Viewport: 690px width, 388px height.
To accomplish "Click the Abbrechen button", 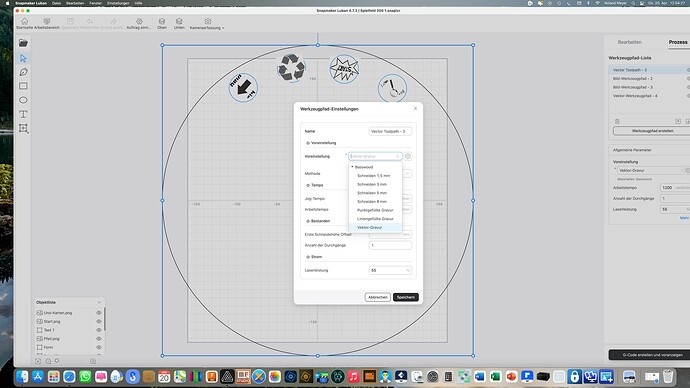I will coord(378,297).
